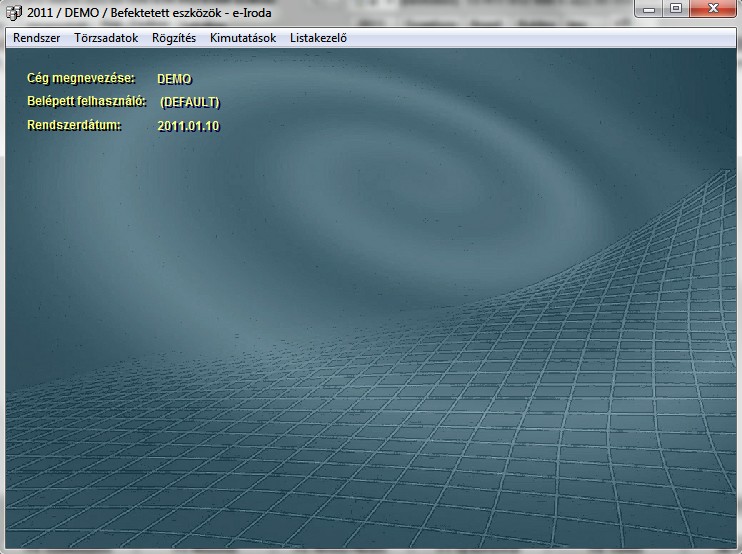Image resolution: width=742 pixels, height=554 pixels.
Task: Maximize the application window
Action: 677,9
